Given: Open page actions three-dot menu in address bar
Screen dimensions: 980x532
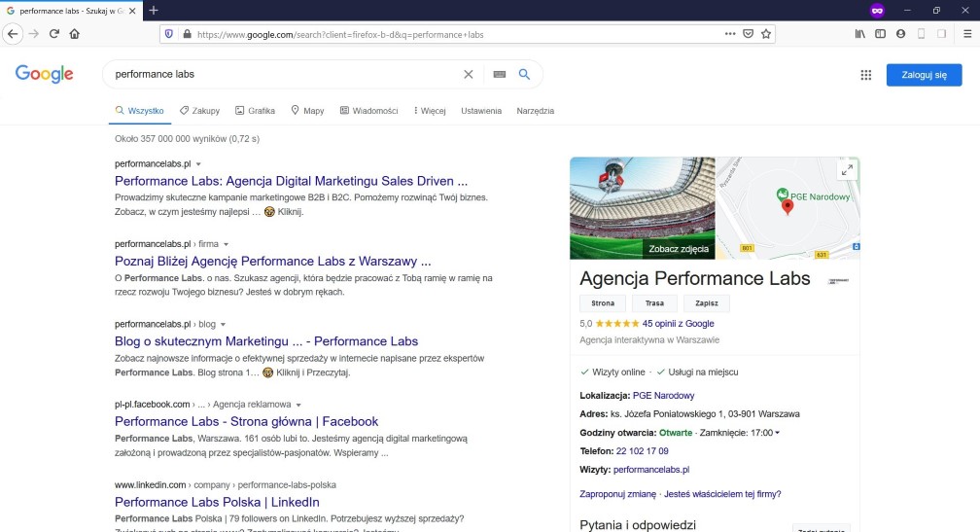Looking at the screenshot, I should [730, 34].
